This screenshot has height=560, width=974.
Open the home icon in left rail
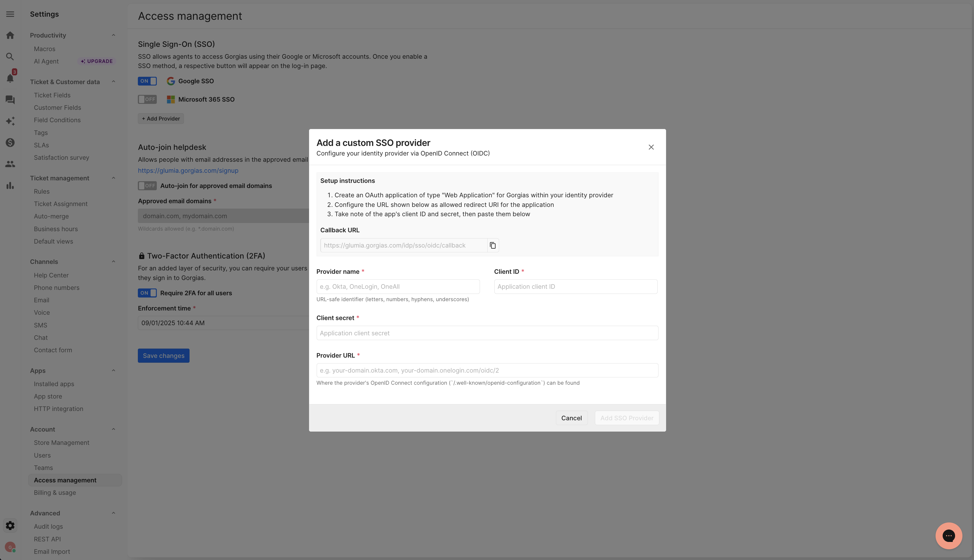coord(10,35)
